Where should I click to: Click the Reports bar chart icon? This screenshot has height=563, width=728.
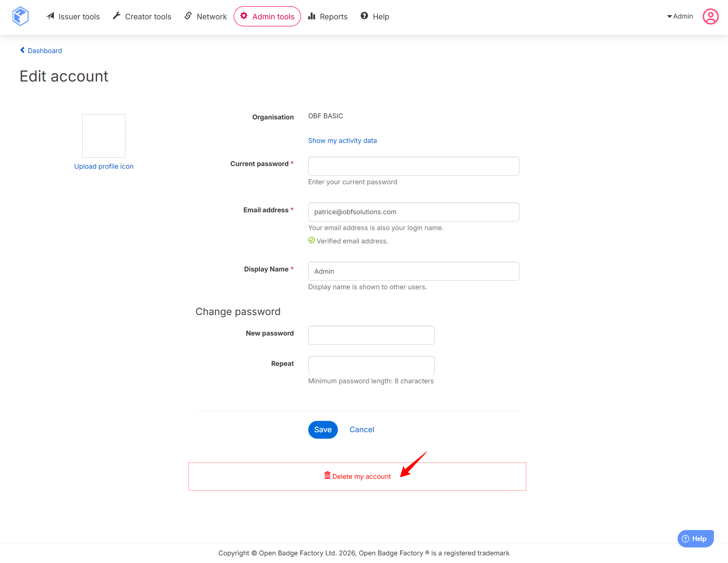[x=312, y=16]
